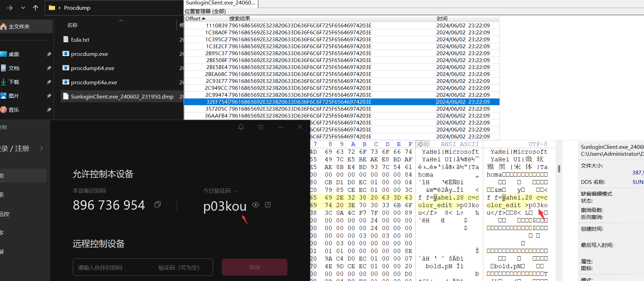Click the 最后写入时间: label in info panel

point(597,245)
